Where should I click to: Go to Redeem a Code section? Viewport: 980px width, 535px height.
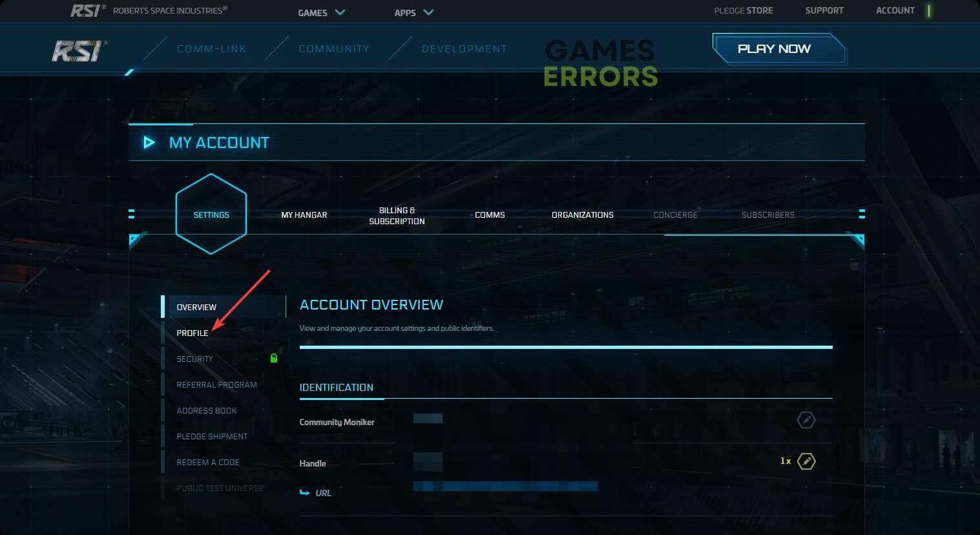(207, 462)
